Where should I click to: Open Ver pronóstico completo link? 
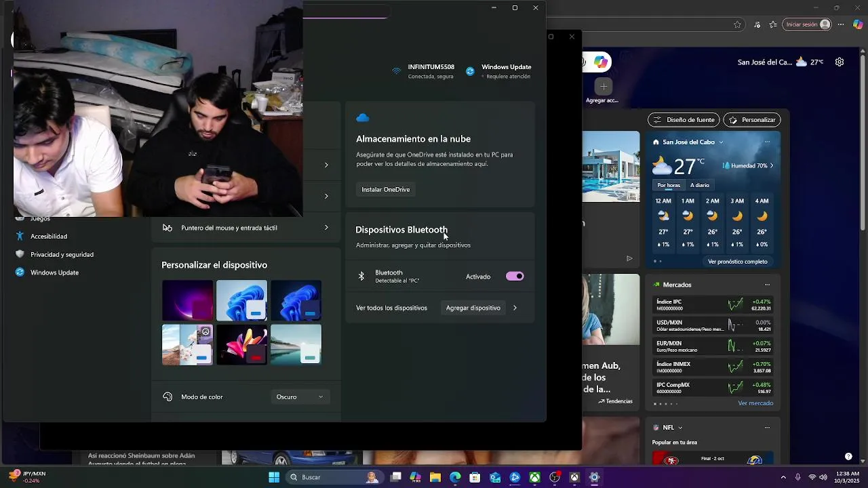[x=738, y=262]
